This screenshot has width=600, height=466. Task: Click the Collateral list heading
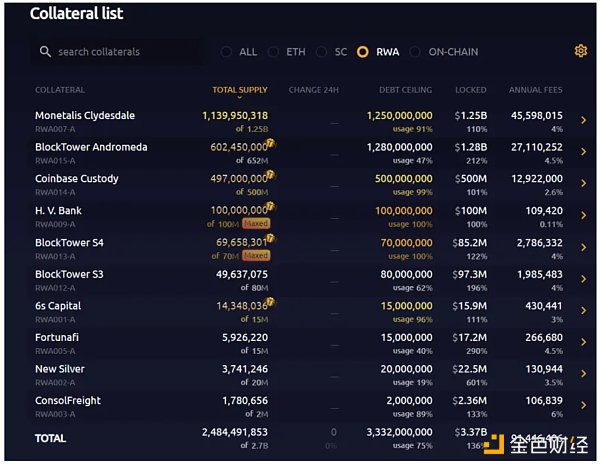pyautogui.click(x=77, y=14)
